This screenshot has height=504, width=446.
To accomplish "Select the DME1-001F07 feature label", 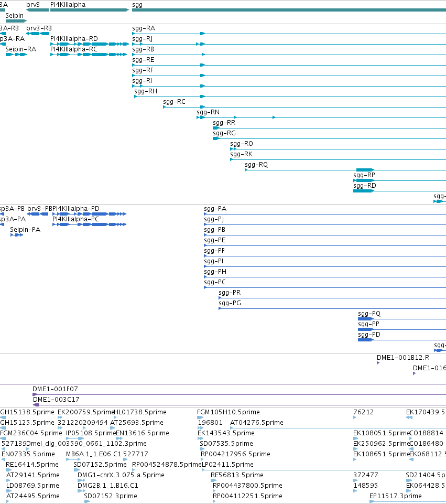I will click(55, 389).
